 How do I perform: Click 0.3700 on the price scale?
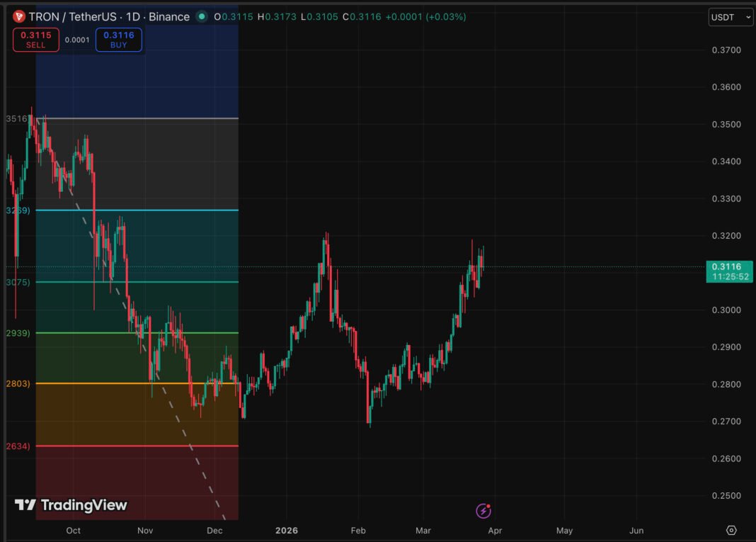click(726, 50)
